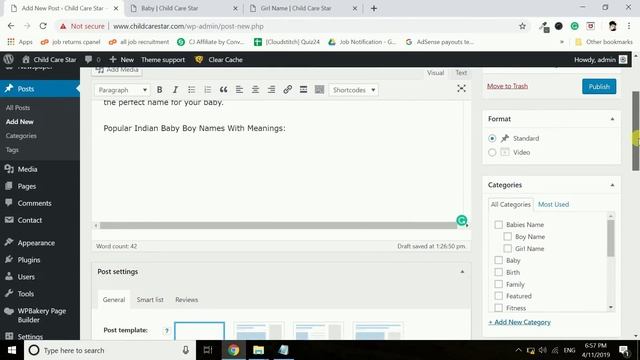640x360 pixels.
Task: Select Standard post format
Action: 492,138
